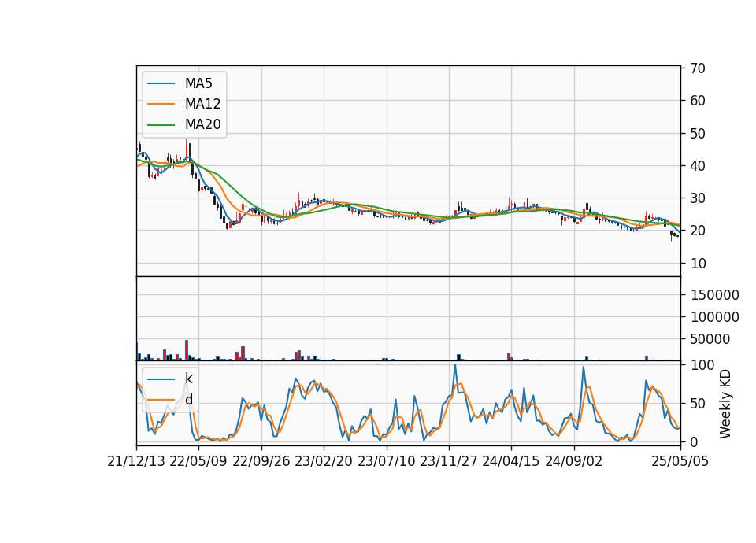The width and height of the screenshot is (756, 543).
Task: Click the 25/05/05 date tick label
Action: click(x=680, y=461)
